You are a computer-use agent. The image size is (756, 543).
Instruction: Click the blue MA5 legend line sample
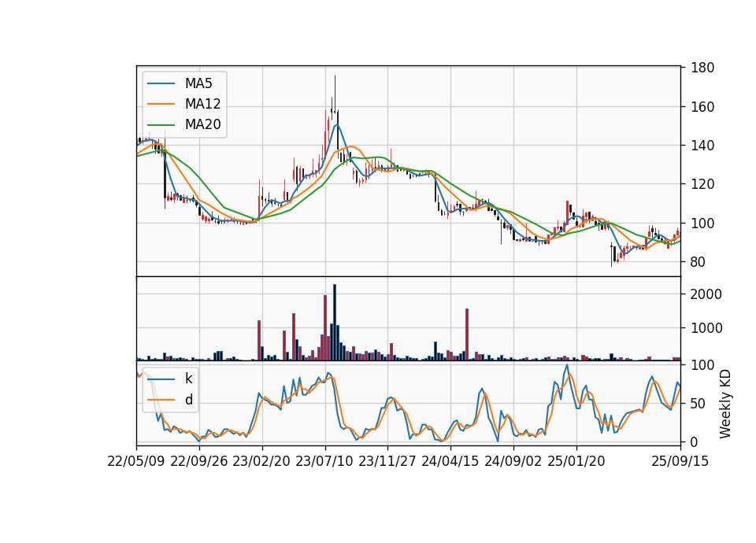(x=161, y=83)
